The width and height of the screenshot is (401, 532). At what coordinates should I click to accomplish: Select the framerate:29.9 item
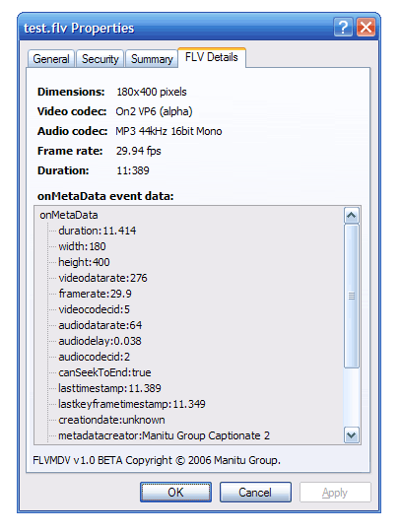click(95, 294)
